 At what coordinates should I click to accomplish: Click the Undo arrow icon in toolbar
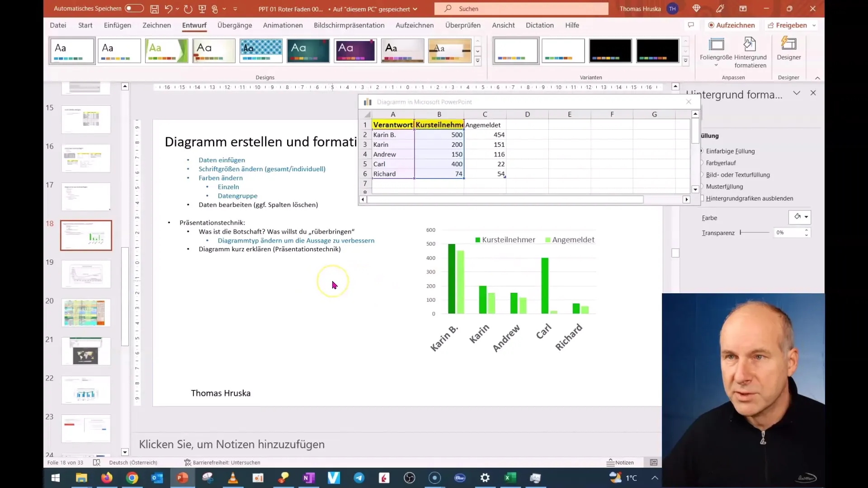tap(169, 8)
